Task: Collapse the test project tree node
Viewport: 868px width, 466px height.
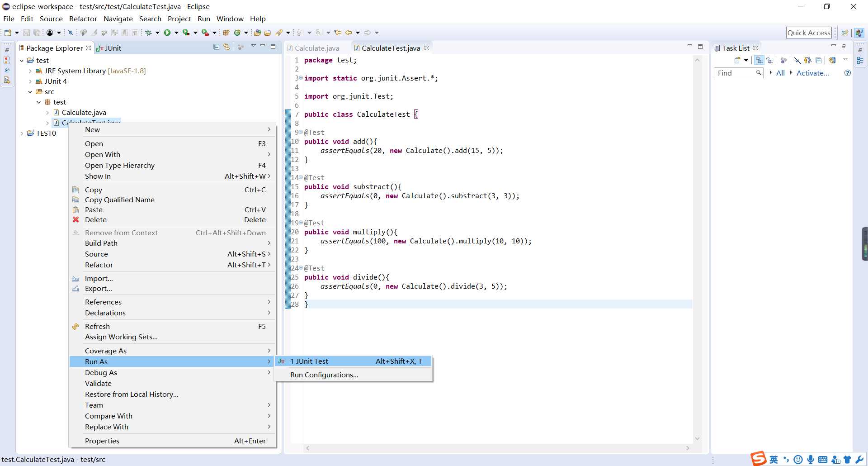Action: (21, 60)
